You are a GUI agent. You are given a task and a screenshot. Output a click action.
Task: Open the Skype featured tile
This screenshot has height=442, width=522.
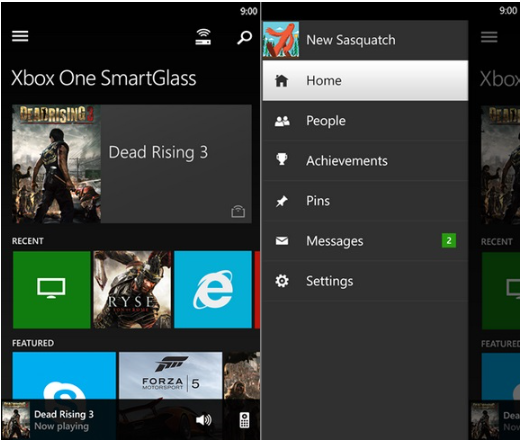tap(64, 376)
